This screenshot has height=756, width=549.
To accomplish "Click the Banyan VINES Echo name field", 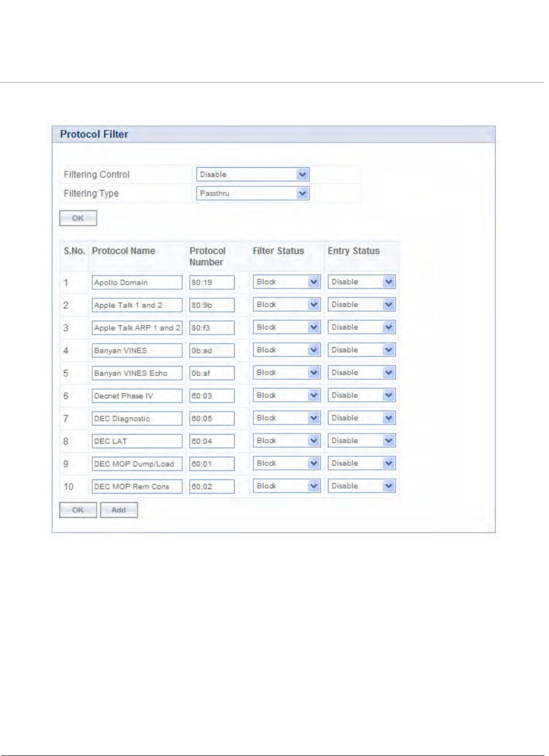I will 137,373.
